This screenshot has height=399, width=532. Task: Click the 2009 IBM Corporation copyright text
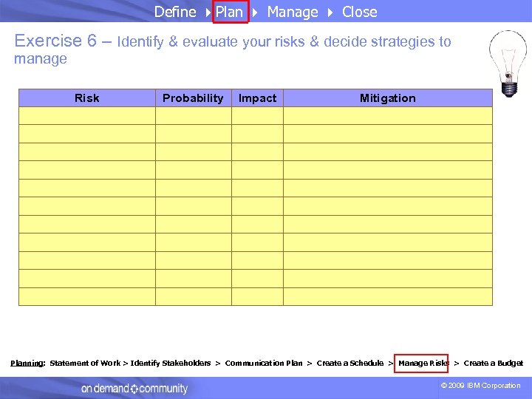click(480, 386)
